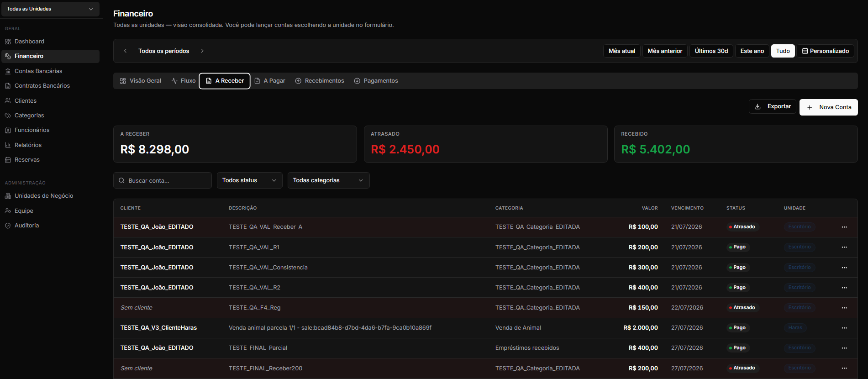Open the Todas categorias filter dropdown

click(328, 180)
